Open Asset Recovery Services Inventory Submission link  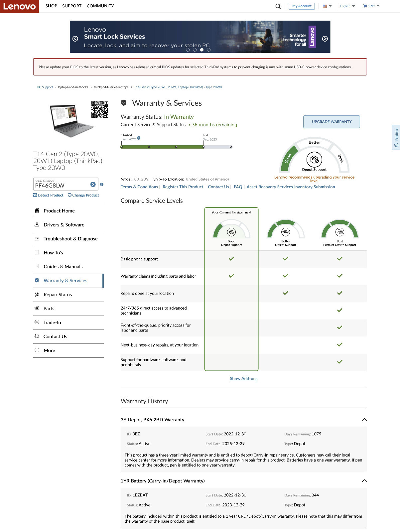click(x=291, y=187)
